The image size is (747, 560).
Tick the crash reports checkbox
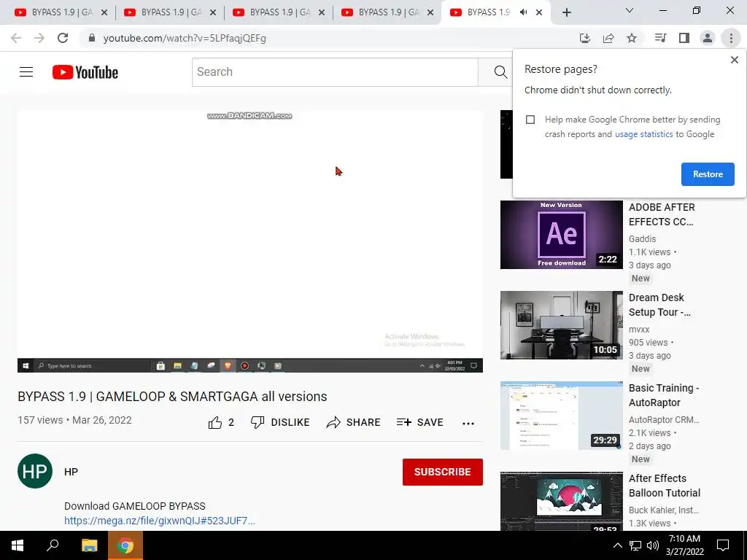pyautogui.click(x=530, y=120)
